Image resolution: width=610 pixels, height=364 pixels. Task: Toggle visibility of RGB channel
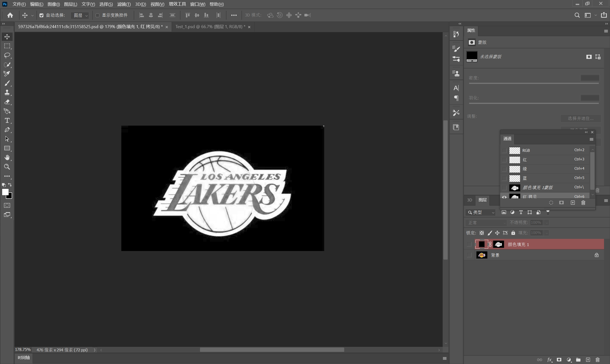coord(504,150)
